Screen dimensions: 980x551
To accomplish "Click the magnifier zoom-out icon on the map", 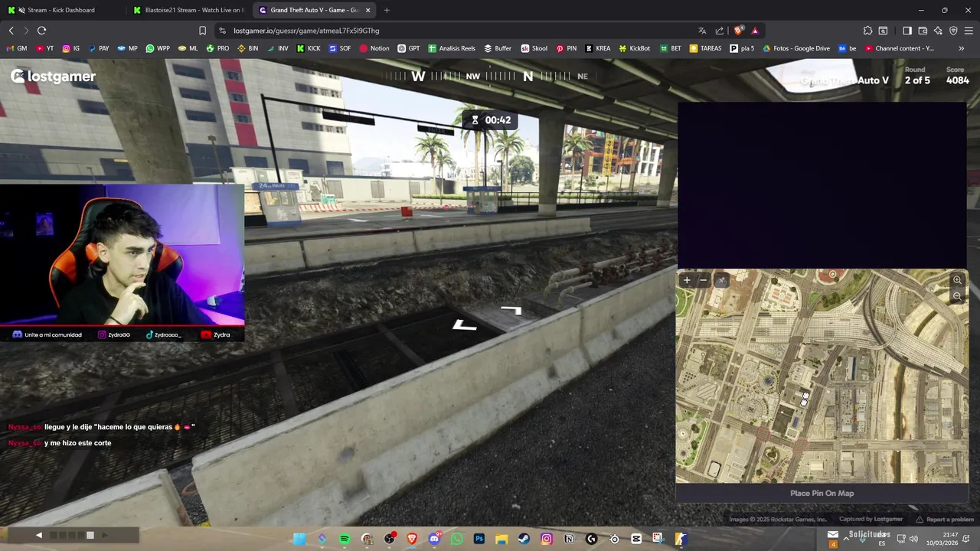I will pos(957,296).
